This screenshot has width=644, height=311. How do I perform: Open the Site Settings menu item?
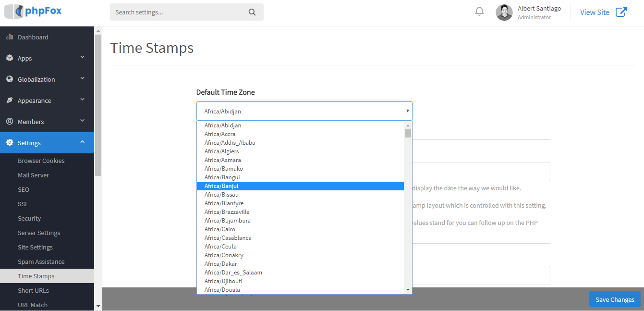click(x=35, y=248)
